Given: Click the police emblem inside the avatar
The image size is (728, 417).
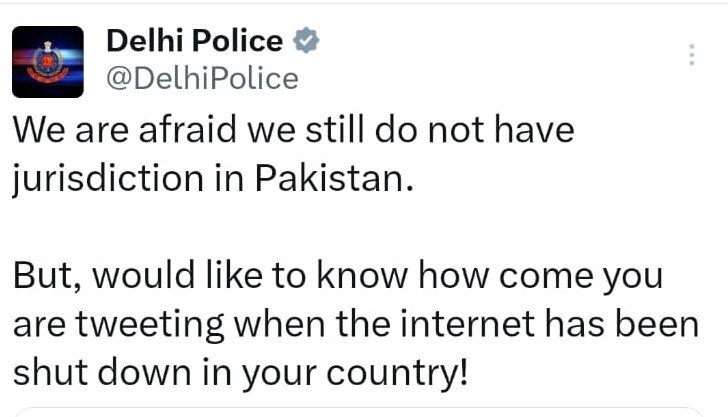Looking at the screenshot, I should click(x=48, y=62).
